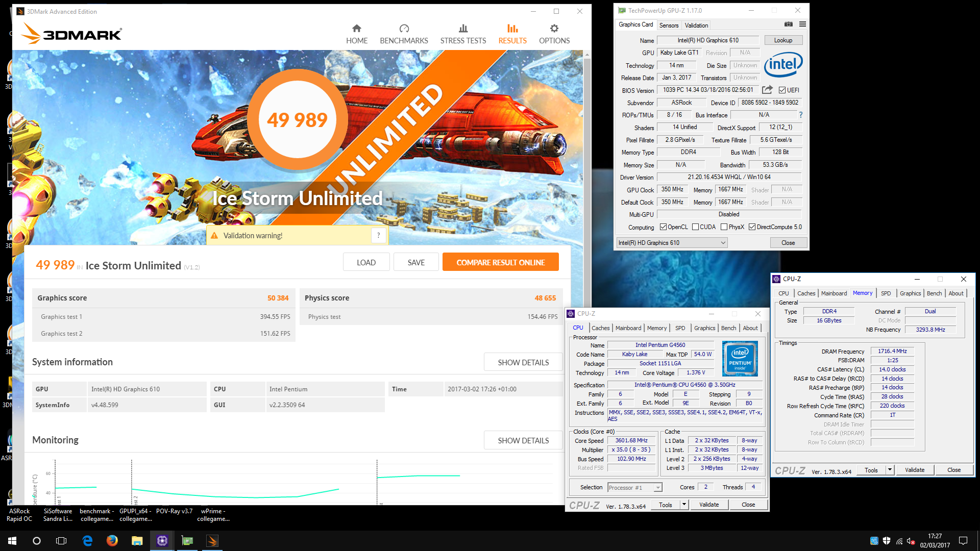Launch Microsoft Edge from taskbar
980x551 pixels.
pos(87,541)
